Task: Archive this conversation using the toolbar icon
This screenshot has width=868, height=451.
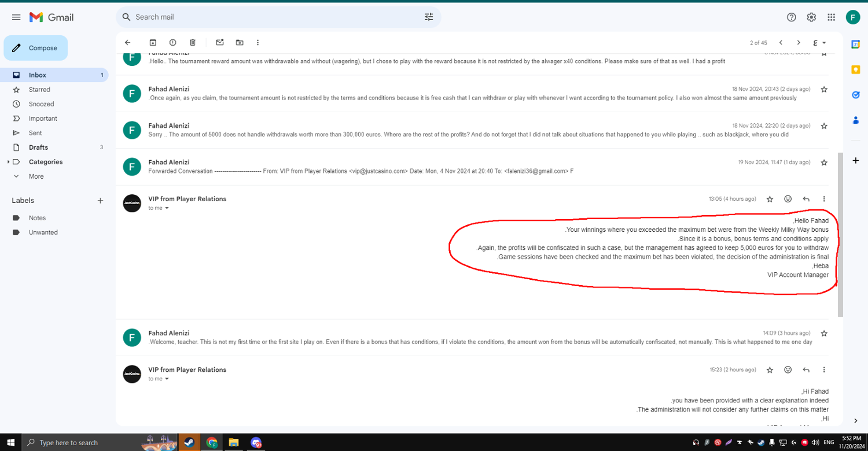Action: point(153,42)
